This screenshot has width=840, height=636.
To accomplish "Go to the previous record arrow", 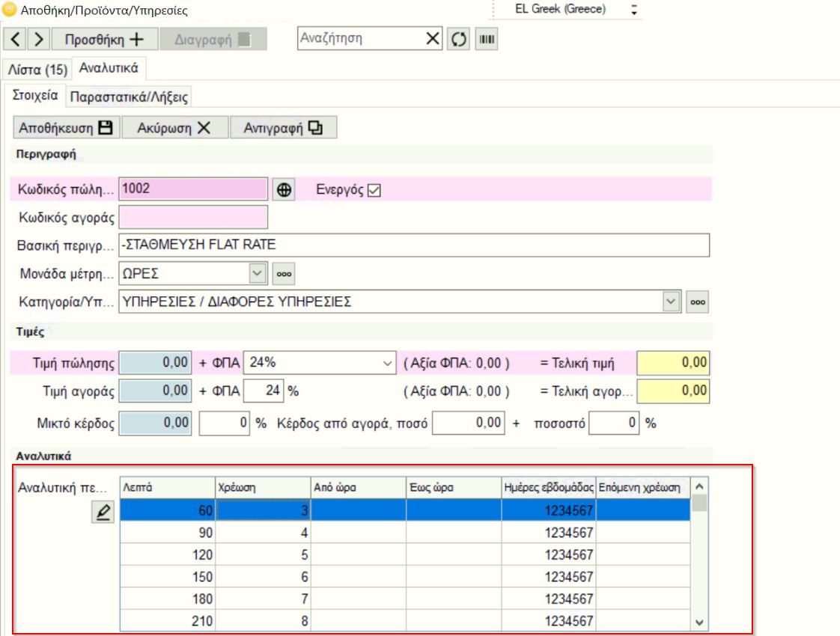I will coord(15,39).
